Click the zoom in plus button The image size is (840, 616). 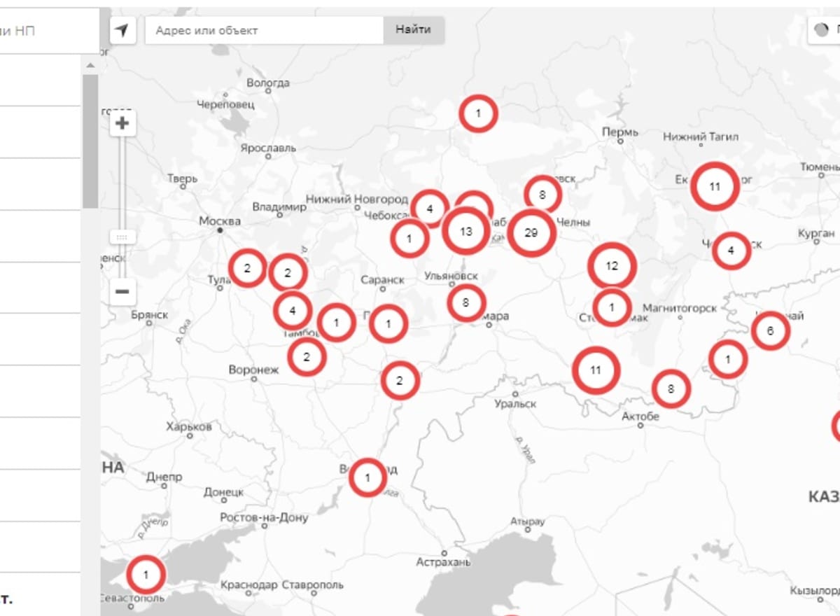[x=122, y=124]
